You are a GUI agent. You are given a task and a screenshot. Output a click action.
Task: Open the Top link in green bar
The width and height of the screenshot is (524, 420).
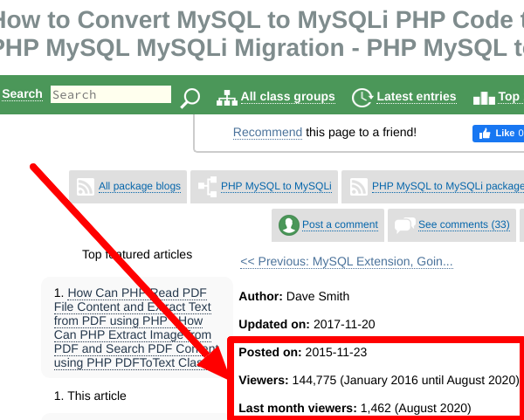click(x=510, y=96)
